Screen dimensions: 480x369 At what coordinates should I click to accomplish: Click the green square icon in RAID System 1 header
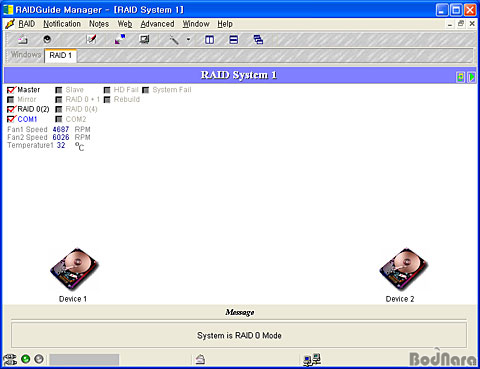pos(460,77)
